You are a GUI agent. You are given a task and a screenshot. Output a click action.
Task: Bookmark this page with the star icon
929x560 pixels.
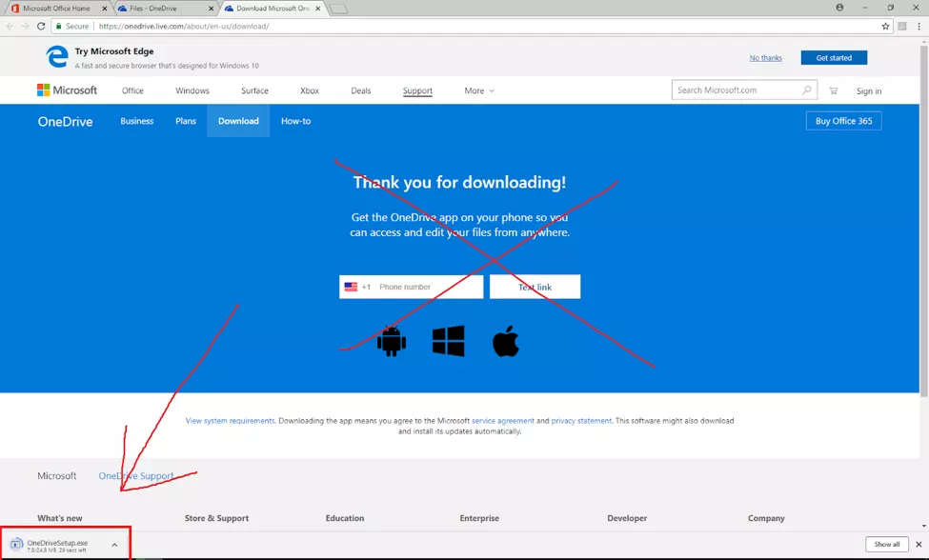885,26
